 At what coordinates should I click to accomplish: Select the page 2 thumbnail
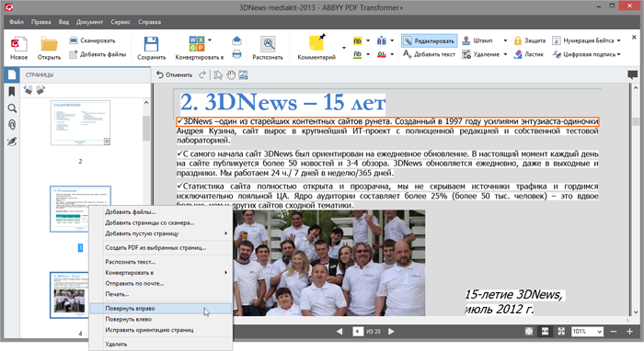[x=80, y=123]
